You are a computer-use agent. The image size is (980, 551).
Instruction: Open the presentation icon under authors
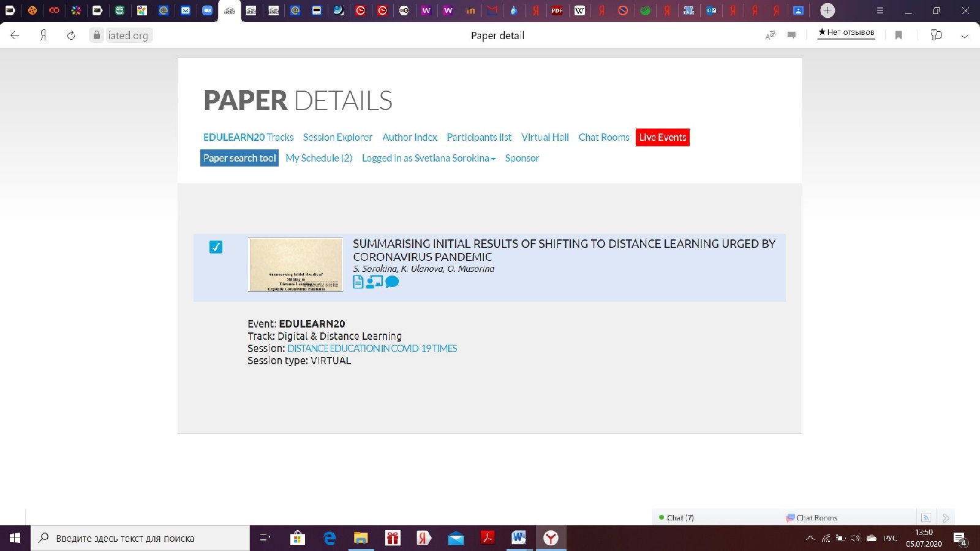coord(374,282)
